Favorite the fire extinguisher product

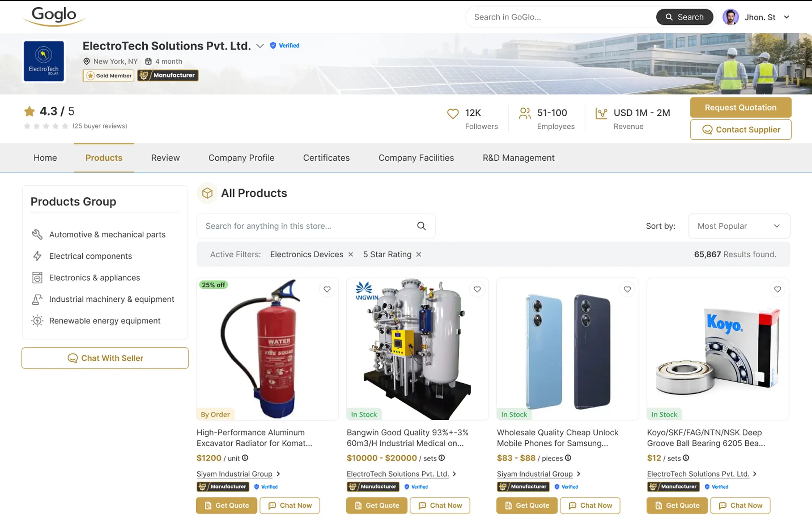[327, 289]
